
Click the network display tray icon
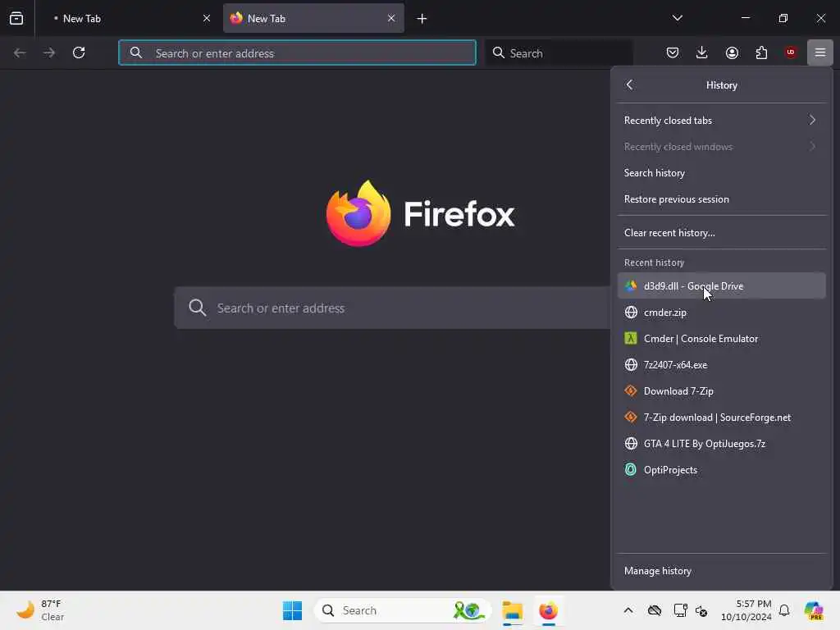coord(680,610)
